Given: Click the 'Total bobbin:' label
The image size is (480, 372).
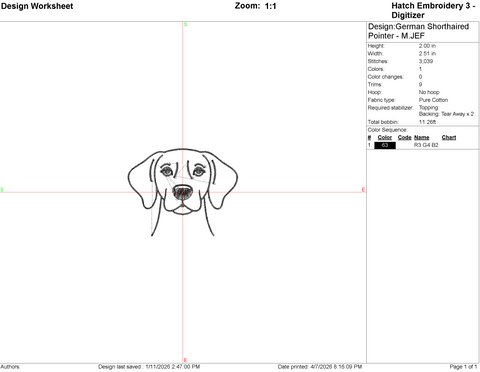Looking at the screenshot, I should (383, 122).
